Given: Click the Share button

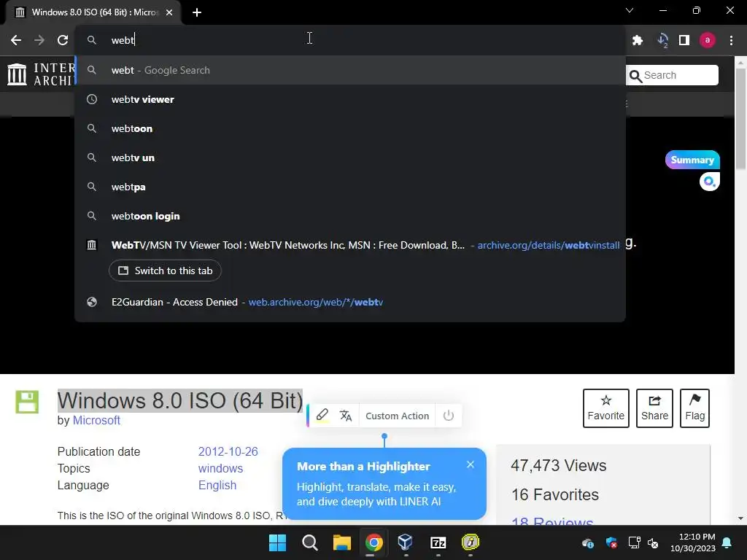Looking at the screenshot, I should [654, 408].
